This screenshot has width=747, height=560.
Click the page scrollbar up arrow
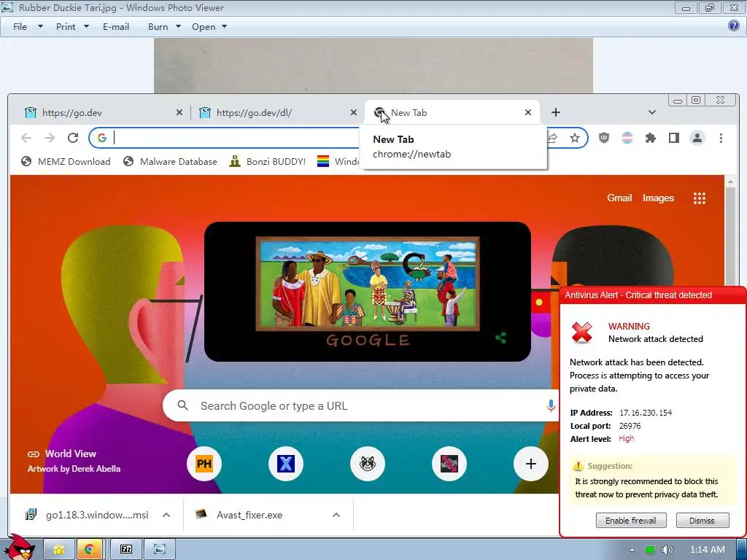click(x=729, y=181)
